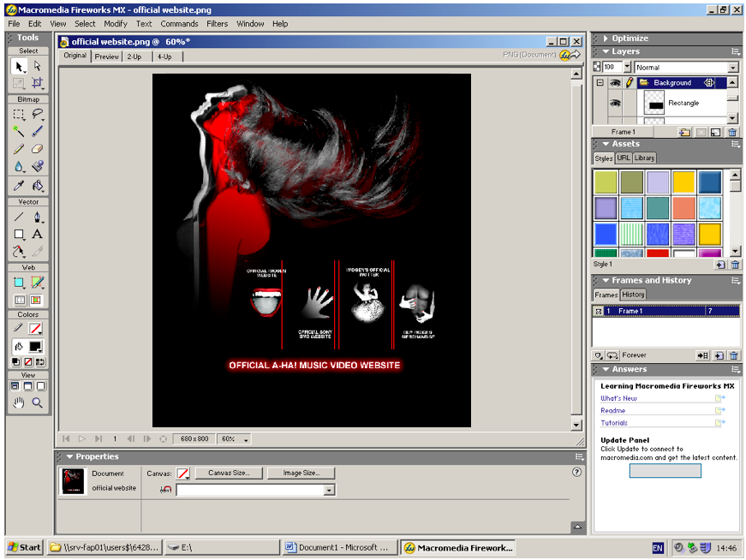746x560 pixels.
Task: Hide the Background layer eye icon
Action: coord(615,83)
